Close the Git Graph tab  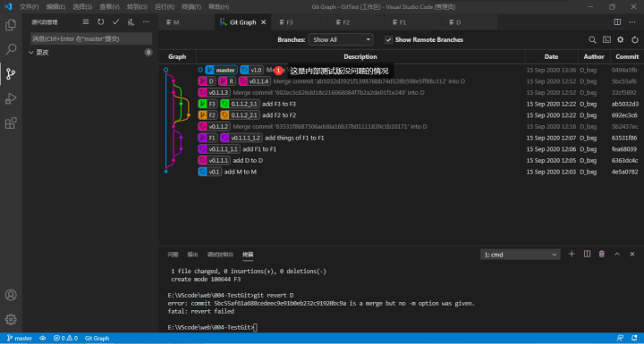[264, 22]
